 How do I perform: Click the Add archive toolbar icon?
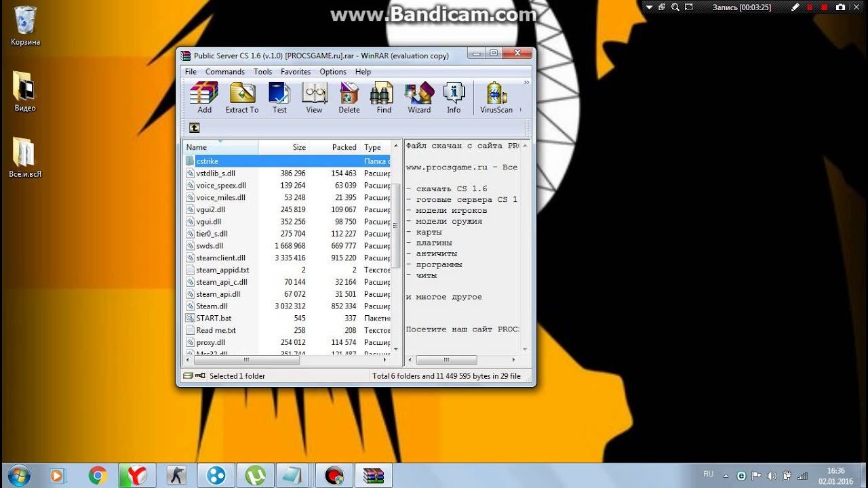tap(204, 98)
